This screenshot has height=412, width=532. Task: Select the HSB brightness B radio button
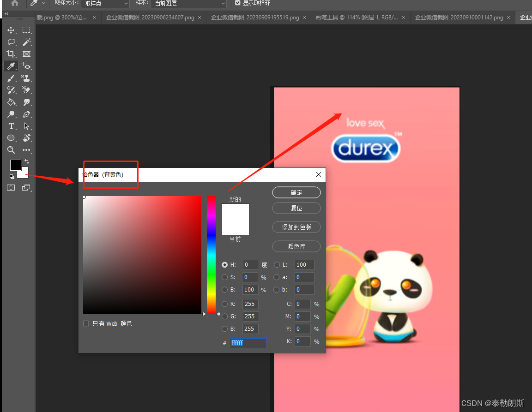pos(224,290)
